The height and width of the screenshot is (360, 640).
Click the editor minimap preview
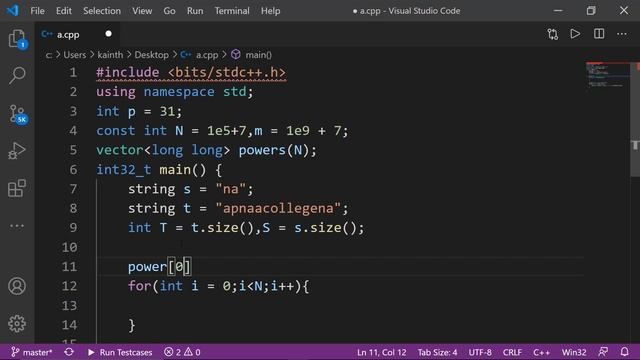coord(607,76)
